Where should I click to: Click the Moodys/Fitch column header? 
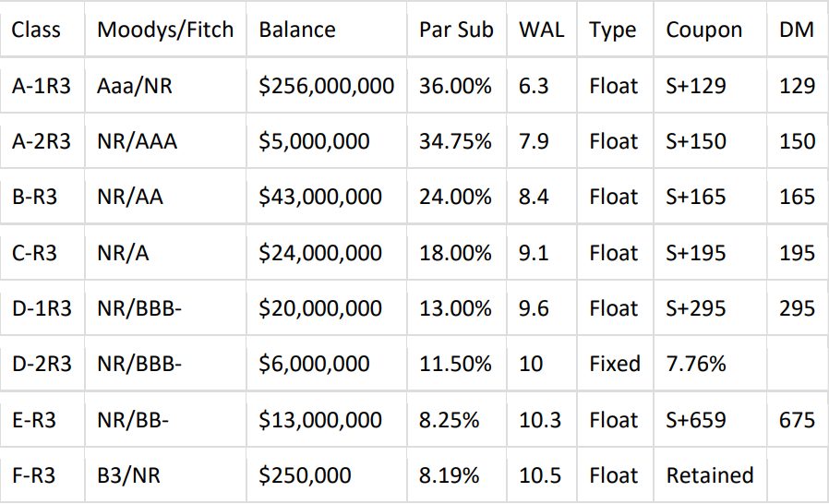coord(165,30)
